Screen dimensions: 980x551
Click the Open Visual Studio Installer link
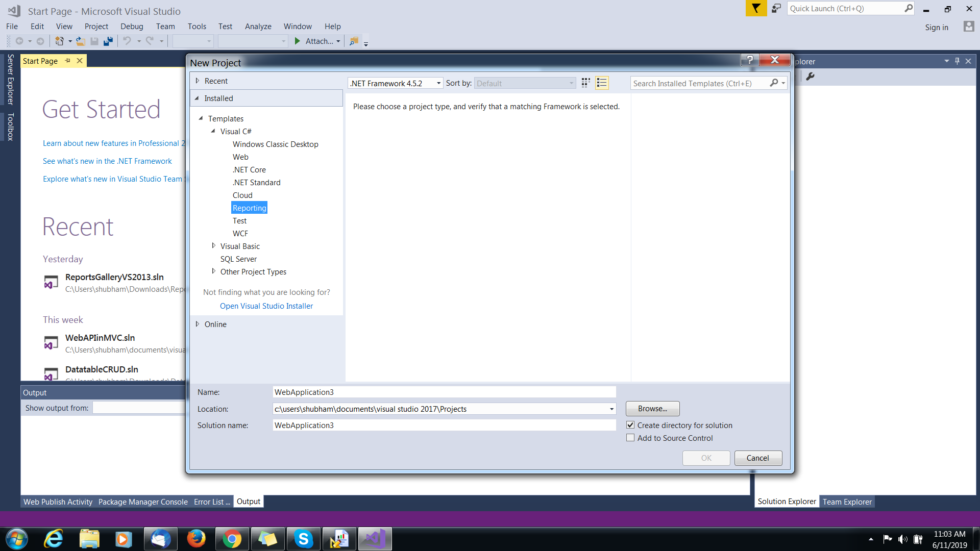(x=266, y=306)
